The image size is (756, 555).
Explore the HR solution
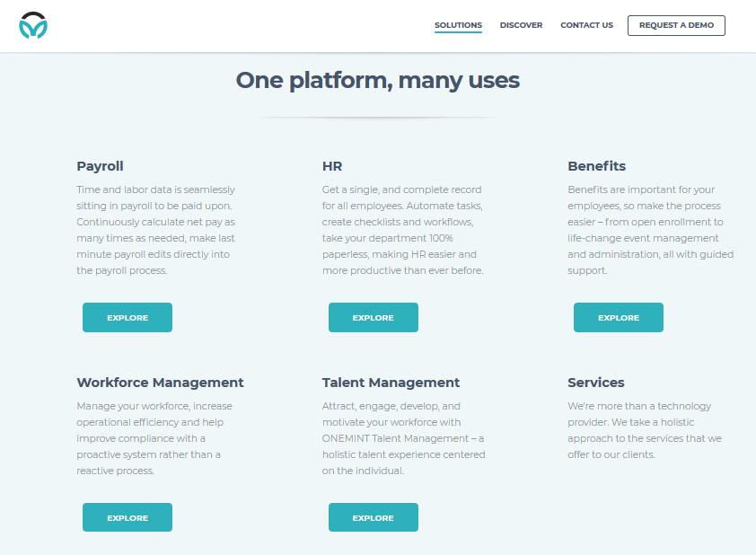(373, 317)
